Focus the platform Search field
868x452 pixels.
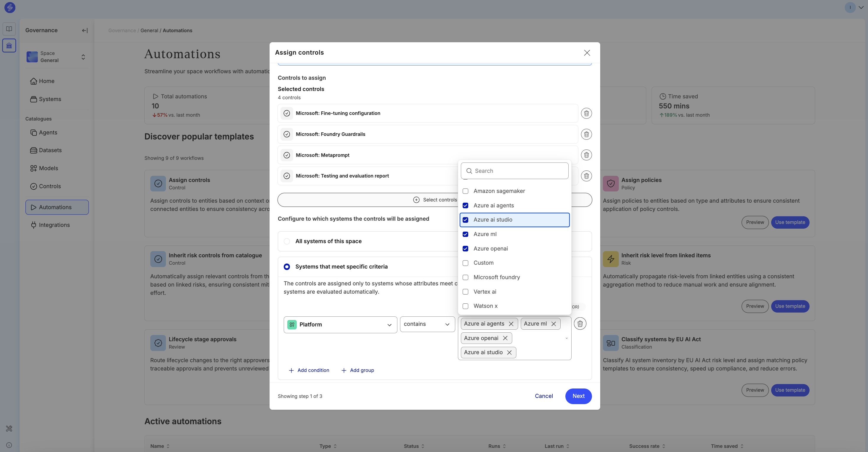pyautogui.click(x=515, y=171)
